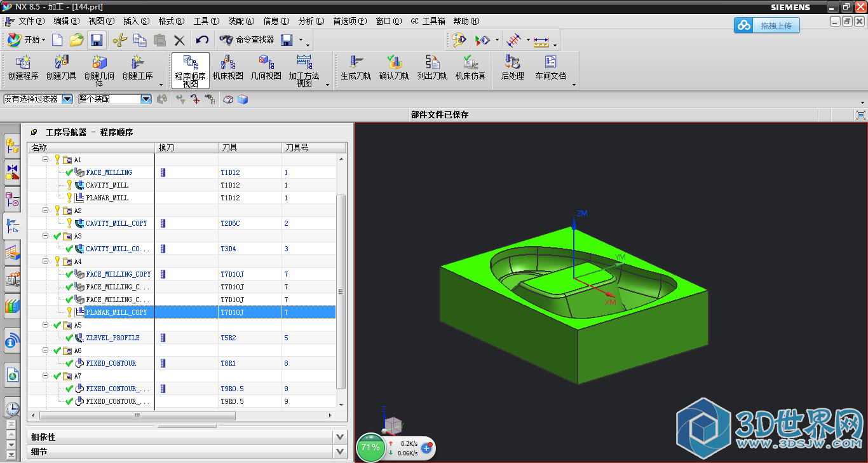The image size is (868, 463).
Task: Click the navigator horizontal scrollbar
Action: coord(137,415)
